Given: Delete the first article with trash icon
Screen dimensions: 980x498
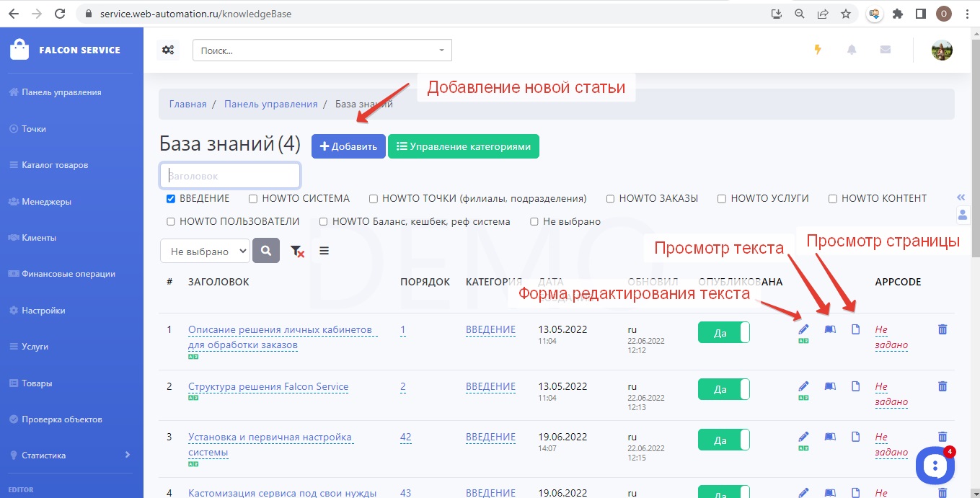Looking at the screenshot, I should pos(942,329).
